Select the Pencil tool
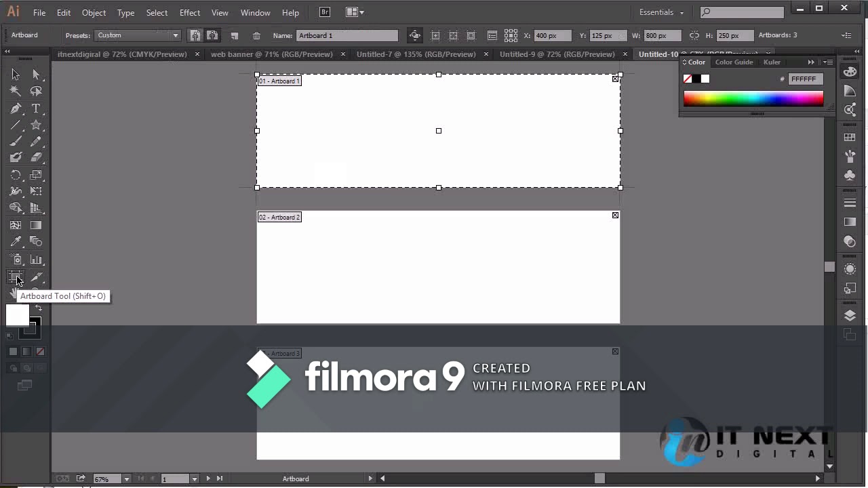Image resolution: width=868 pixels, height=488 pixels. click(36, 141)
